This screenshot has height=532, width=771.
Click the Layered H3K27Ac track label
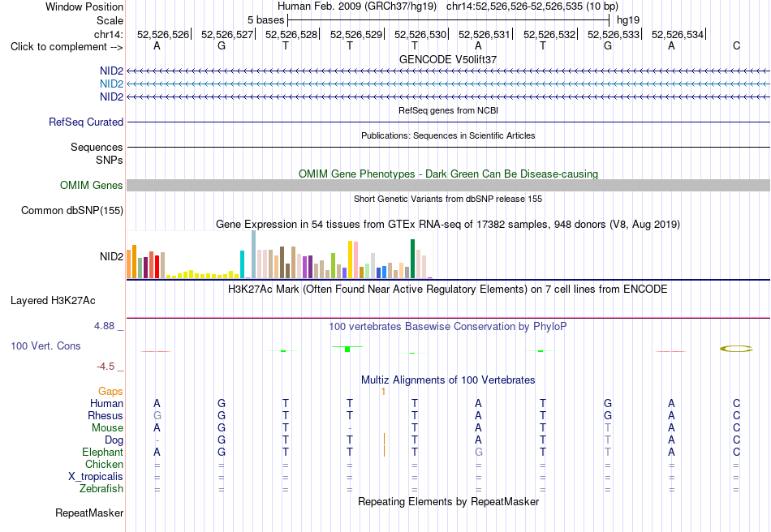tap(53, 301)
